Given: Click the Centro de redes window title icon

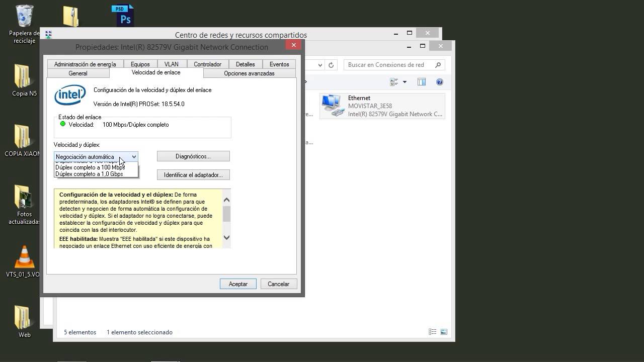Looking at the screenshot, I should click(x=48, y=35).
